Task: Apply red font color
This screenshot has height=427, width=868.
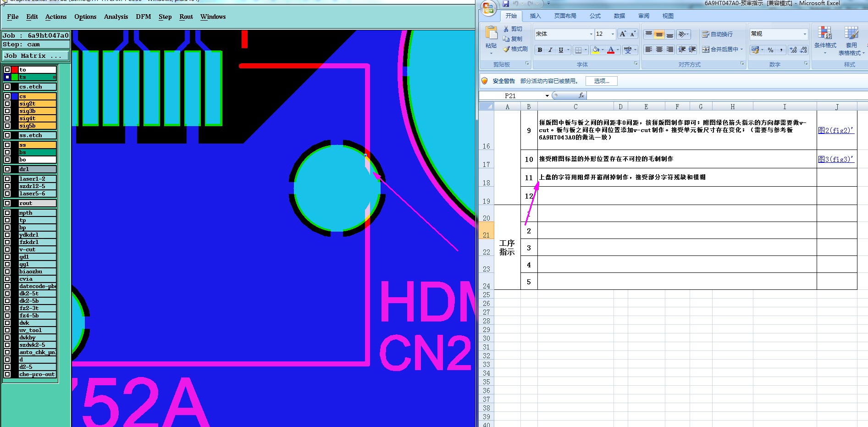Action: (x=611, y=50)
